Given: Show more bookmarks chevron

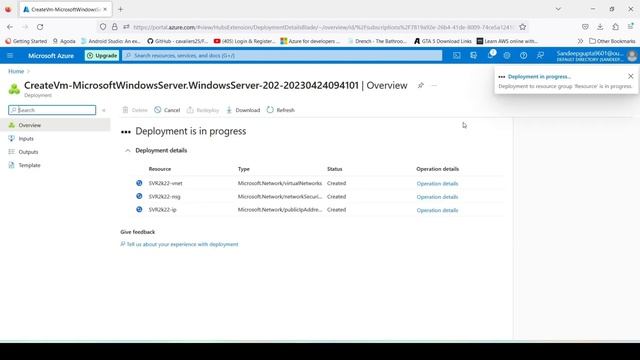Looking at the screenshot, I should tap(580, 41).
